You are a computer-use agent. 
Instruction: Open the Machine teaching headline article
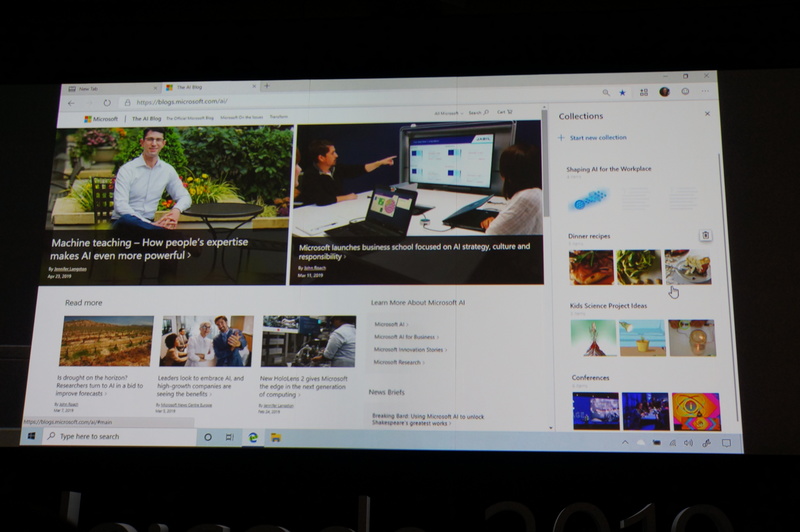pos(149,249)
